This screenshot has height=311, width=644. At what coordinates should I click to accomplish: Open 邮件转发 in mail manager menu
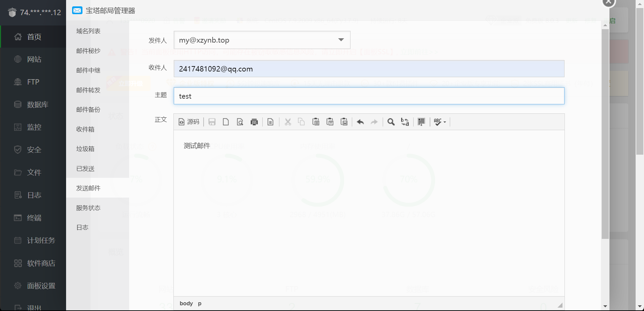tap(88, 90)
